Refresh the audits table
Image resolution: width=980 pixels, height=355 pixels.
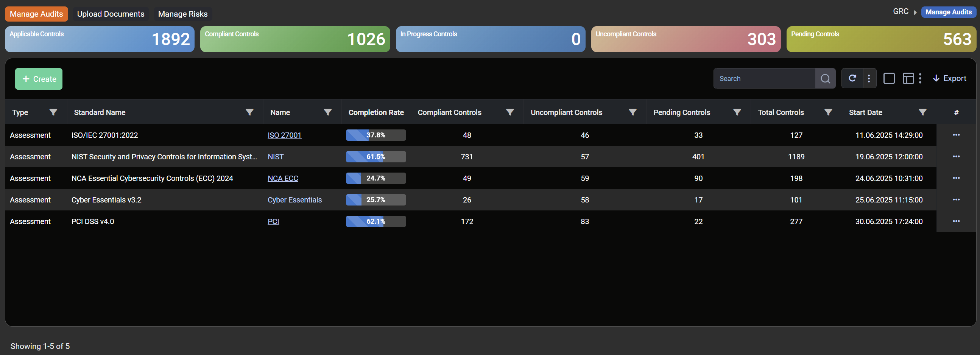[x=852, y=78]
